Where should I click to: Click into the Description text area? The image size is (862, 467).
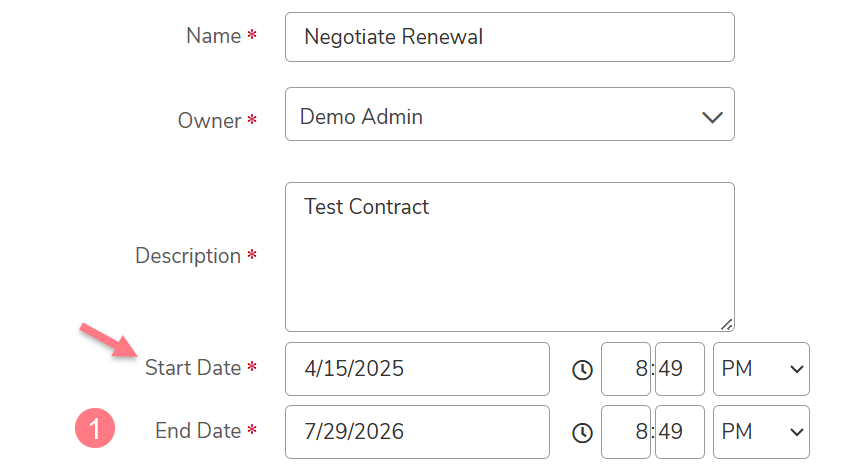point(510,257)
